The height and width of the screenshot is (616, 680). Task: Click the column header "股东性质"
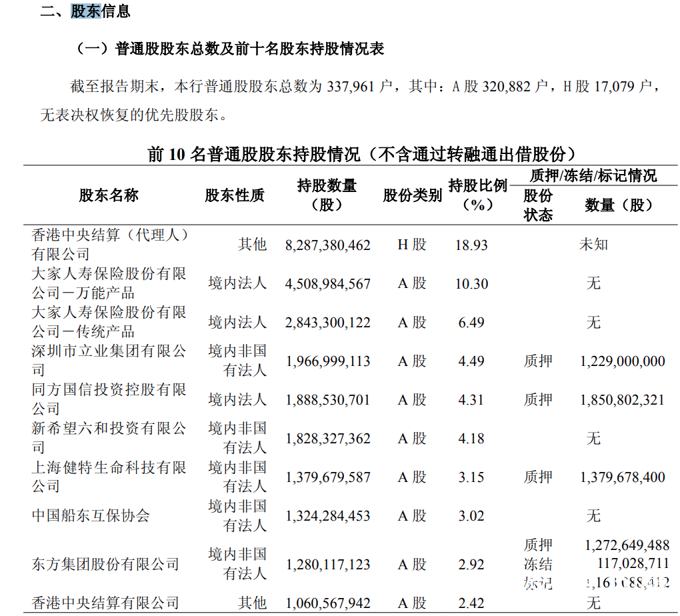235,195
